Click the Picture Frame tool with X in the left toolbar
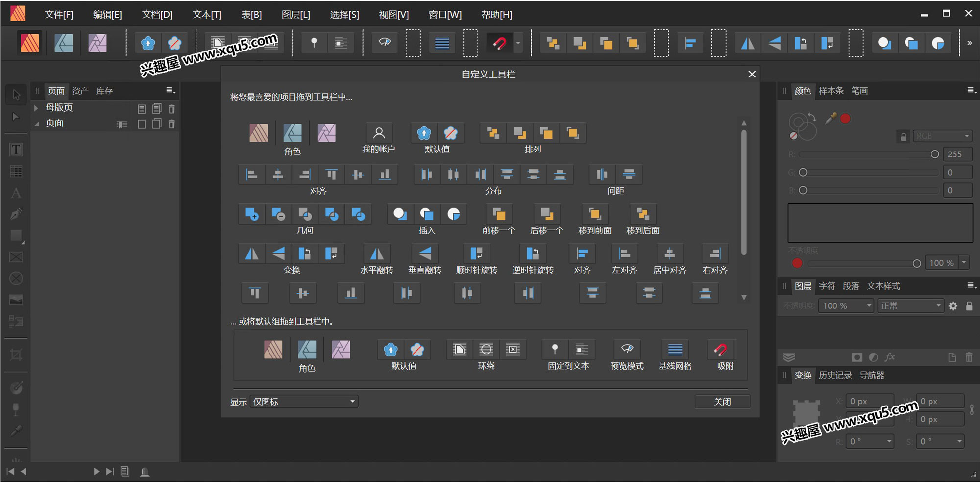This screenshot has width=980, height=482. coord(16,257)
